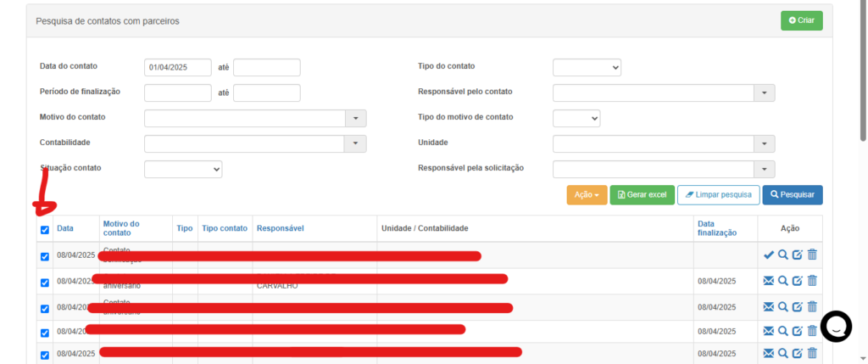Viewport: 868px width, 364px height.
Task: Open the orange Ação dropdown button
Action: coord(587,195)
